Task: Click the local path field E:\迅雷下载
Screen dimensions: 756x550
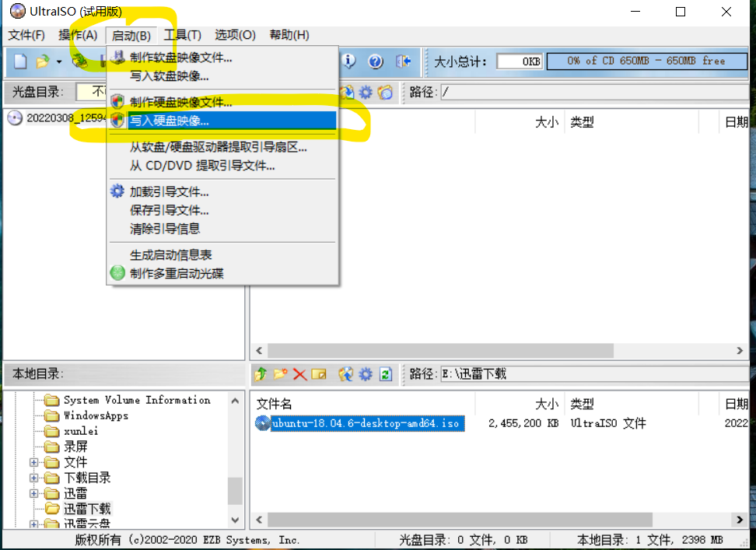Action: click(594, 373)
